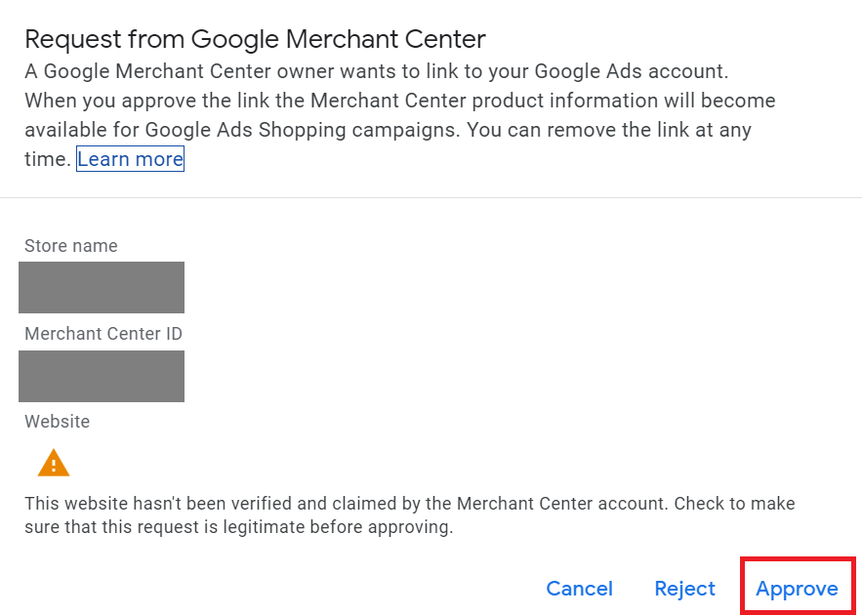Click the redacted store name box

click(x=102, y=287)
